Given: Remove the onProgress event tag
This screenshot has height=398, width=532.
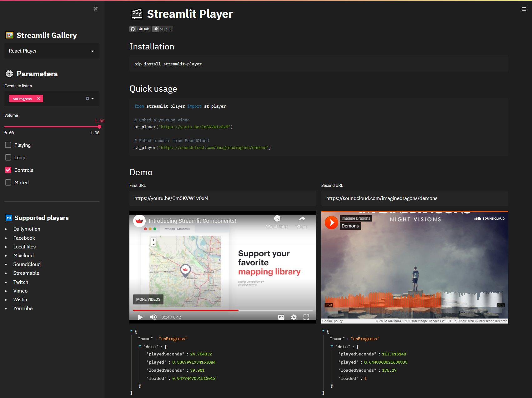Looking at the screenshot, I should [39, 99].
